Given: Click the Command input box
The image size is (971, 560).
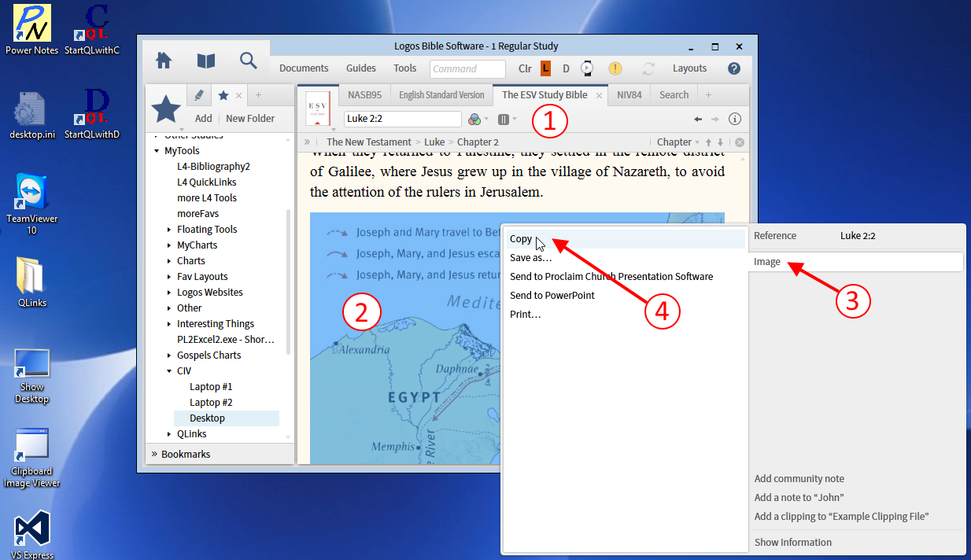Looking at the screenshot, I should click(x=467, y=68).
